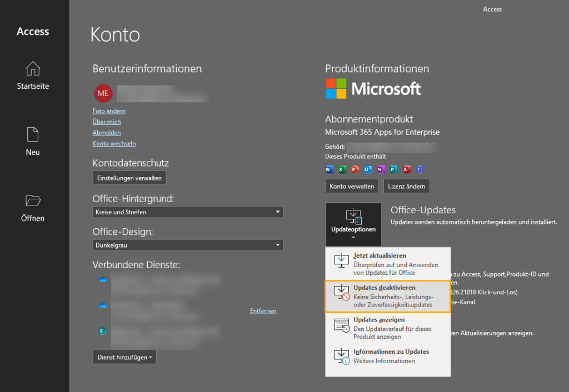Click the Word app icon
569x392 pixels.
pyautogui.click(x=329, y=169)
